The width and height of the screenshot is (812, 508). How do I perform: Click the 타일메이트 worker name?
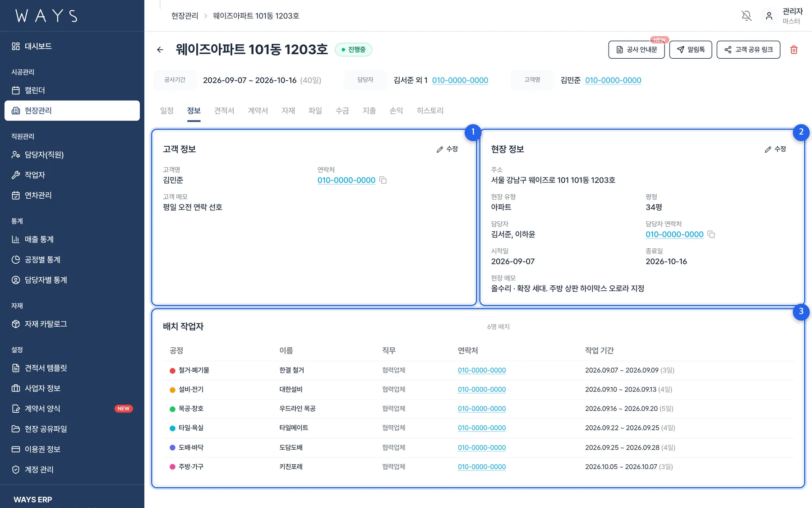click(x=294, y=428)
